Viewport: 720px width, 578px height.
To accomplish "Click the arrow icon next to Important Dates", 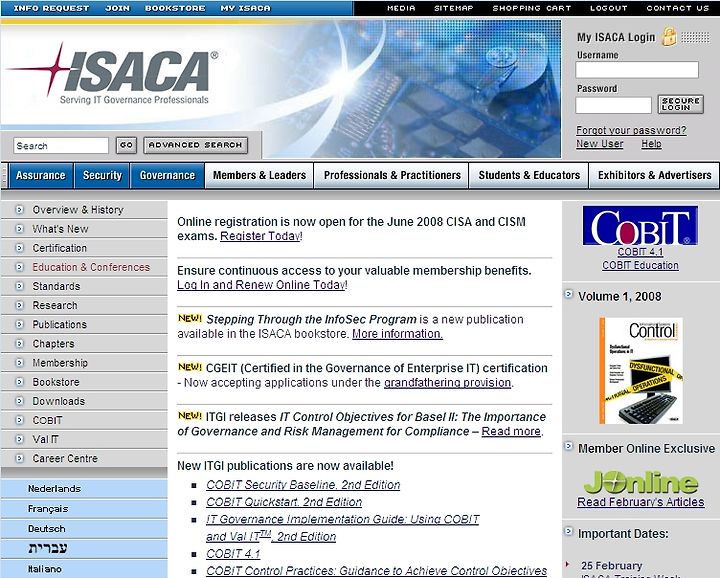I will click(x=568, y=532).
